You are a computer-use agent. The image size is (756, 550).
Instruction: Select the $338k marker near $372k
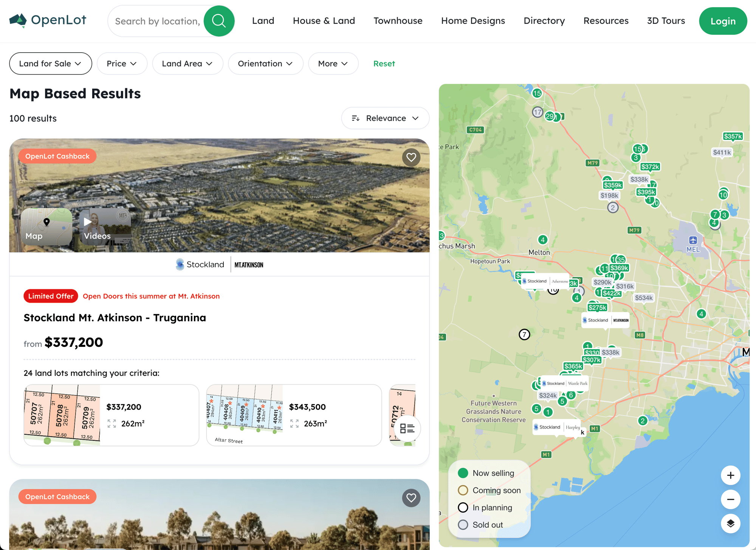pos(639,180)
